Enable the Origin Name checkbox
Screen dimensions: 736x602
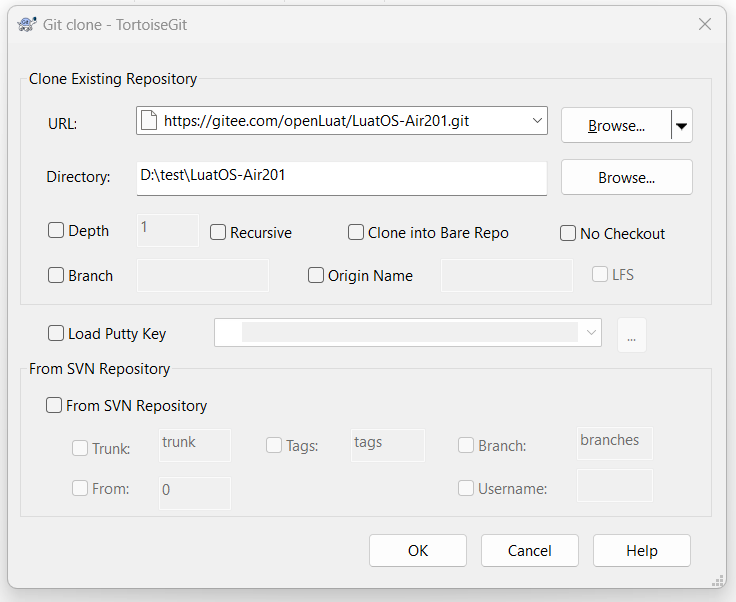(316, 275)
